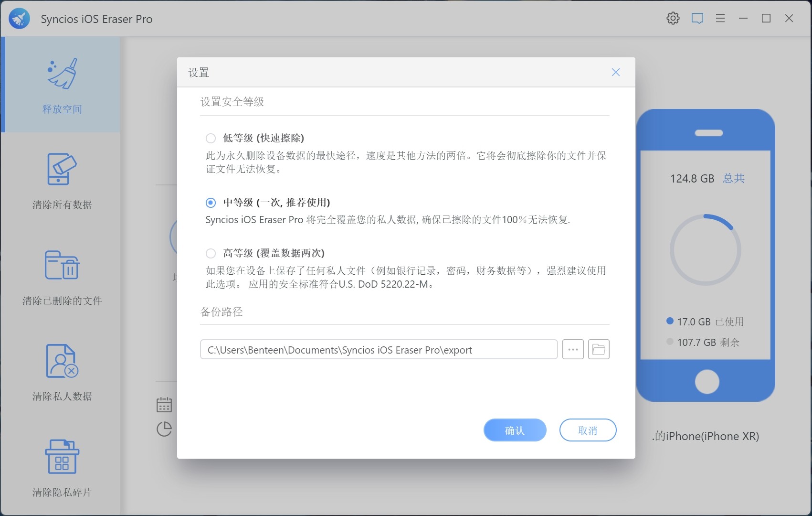Screen dimensions: 812x516
Task: Click the phone home button graphic
Action: point(707,382)
